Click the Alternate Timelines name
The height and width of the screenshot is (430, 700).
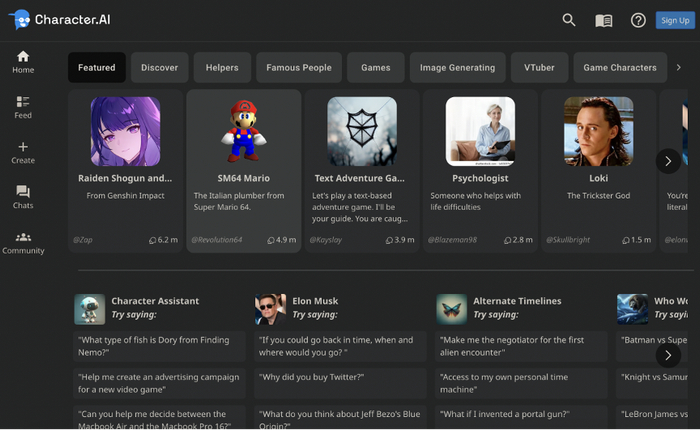(x=517, y=301)
